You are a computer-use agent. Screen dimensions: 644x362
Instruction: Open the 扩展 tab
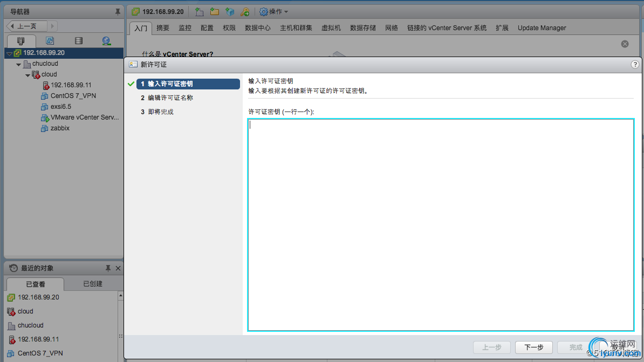click(x=502, y=28)
